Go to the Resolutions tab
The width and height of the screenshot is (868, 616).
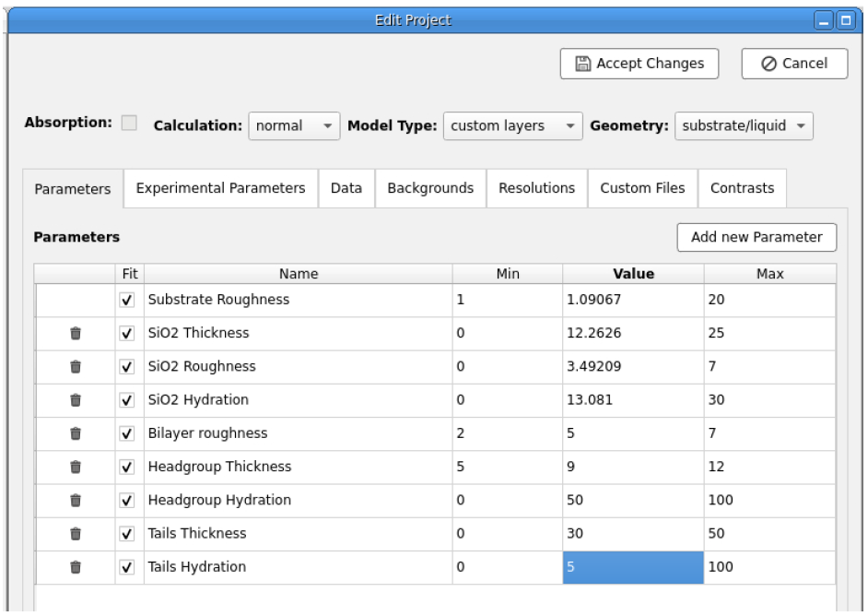[536, 188]
